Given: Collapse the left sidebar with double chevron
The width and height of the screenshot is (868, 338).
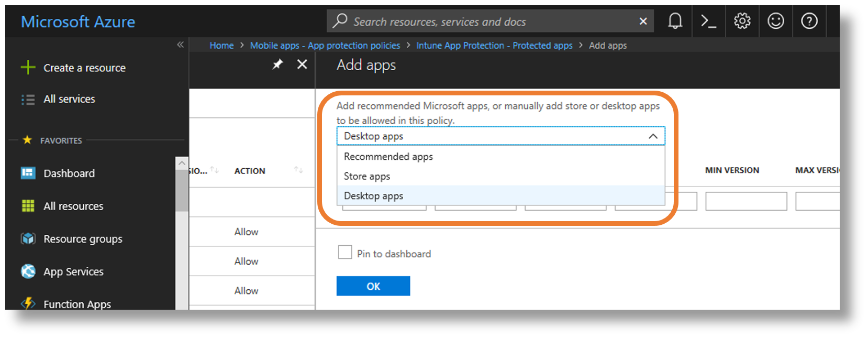Looking at the screenshot, I should [180, 45].
